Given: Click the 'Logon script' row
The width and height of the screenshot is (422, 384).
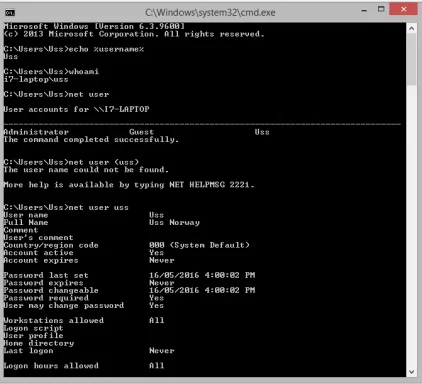Looking at the screenshot, I should (x=33, y=328).
